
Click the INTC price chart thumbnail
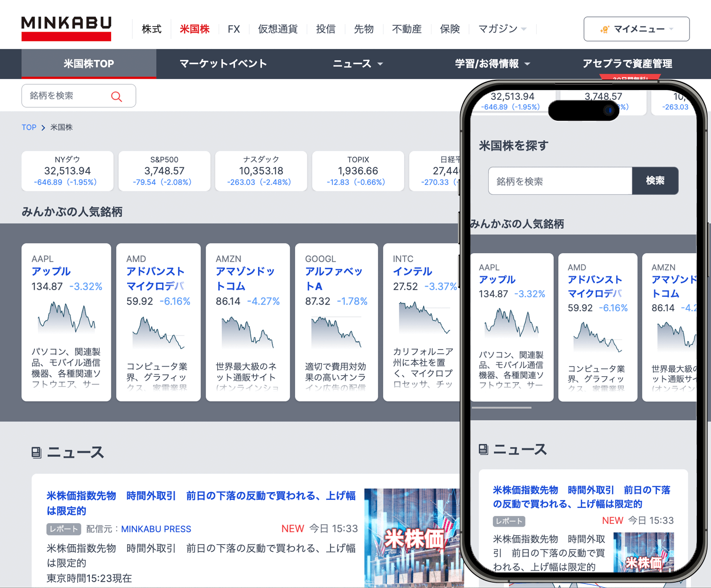click(x=424, y=317)
